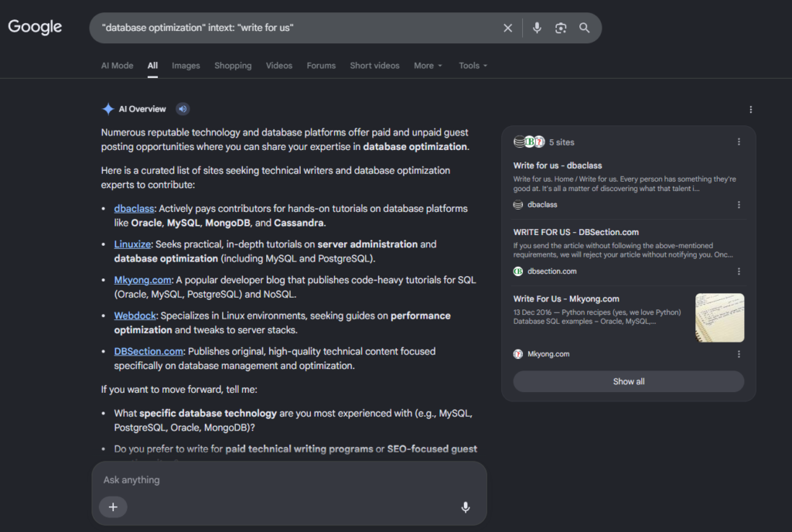Go to the Videos tab
Screen dimensions: 792x532
pyautogui.click(x=278, y=66)
